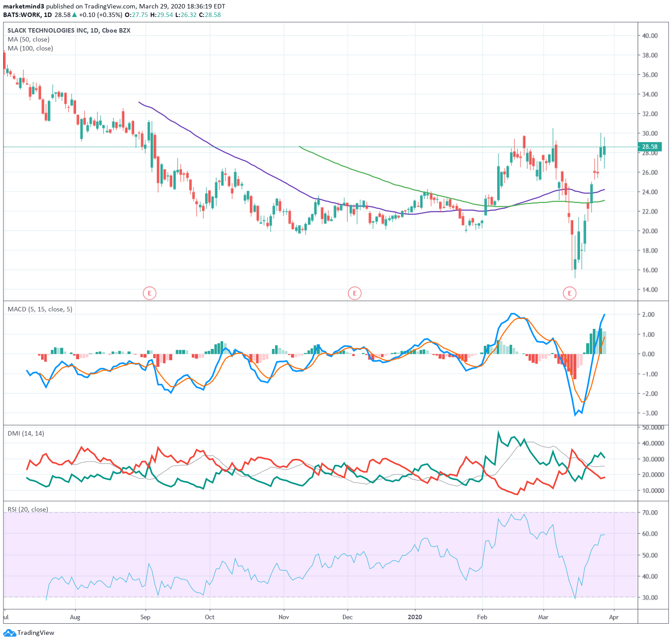This screenshot has height=642, width=672.
Task: Click the 50.0000 DMI axis label
Action: pyautogui.click(x=653, y=428)
